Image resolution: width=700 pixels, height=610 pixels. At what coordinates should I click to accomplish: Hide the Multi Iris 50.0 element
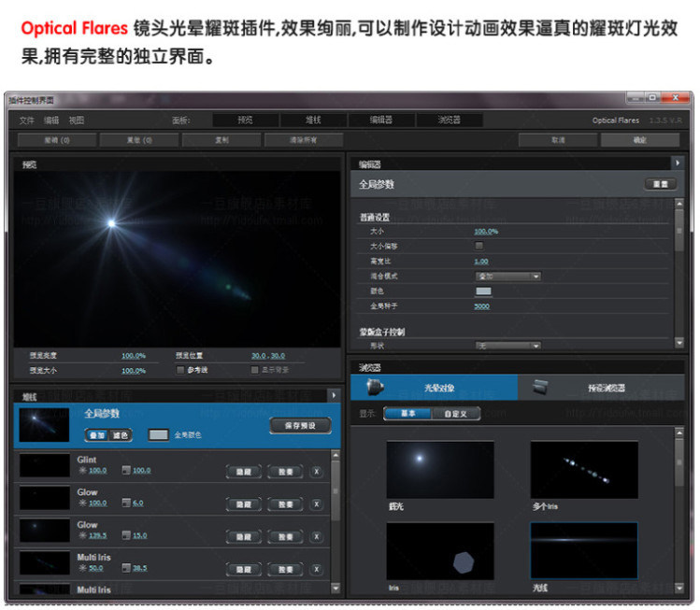pos(243,570)
